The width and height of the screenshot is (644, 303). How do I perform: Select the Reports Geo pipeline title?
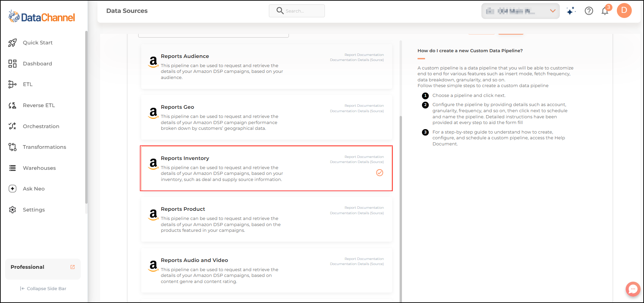(x=178, y=107)
